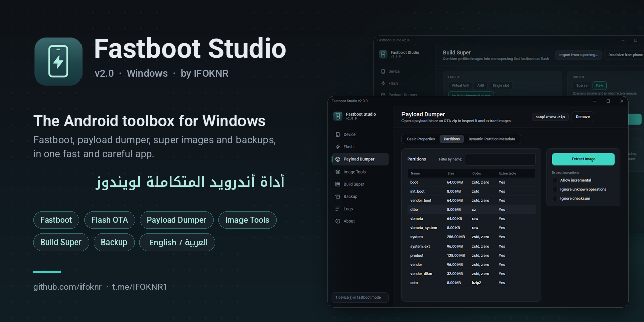Click the Build Super grid icon in the front window sidebar
Screen dimensions: 644x322
pos(338,184)
